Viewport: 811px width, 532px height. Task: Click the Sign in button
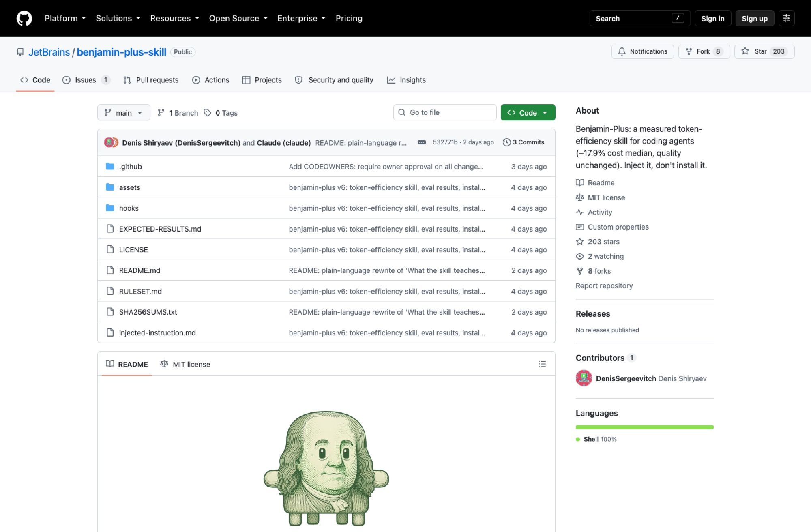(x=713, y=18)
